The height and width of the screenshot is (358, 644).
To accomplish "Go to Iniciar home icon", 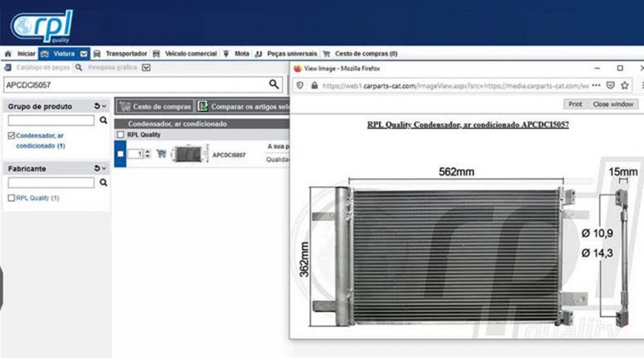I will click(x=8, y=54).
